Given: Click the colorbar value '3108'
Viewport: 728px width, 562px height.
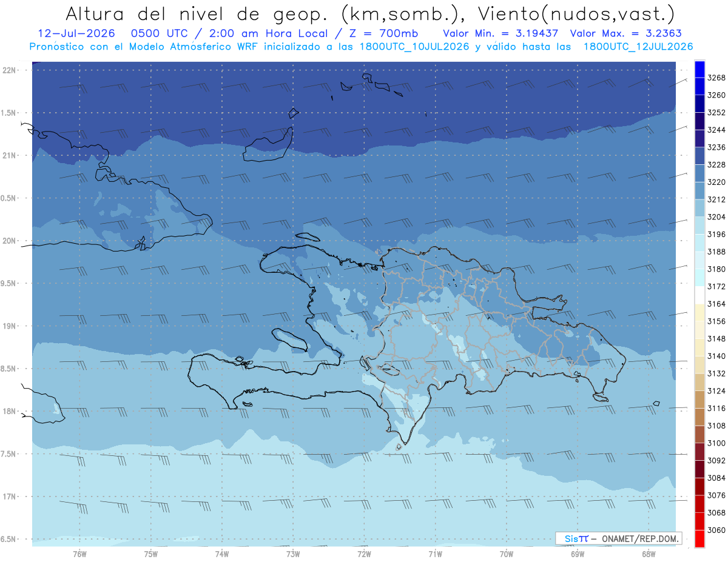Looking at the screenshot, I should (x=716, y=426).
